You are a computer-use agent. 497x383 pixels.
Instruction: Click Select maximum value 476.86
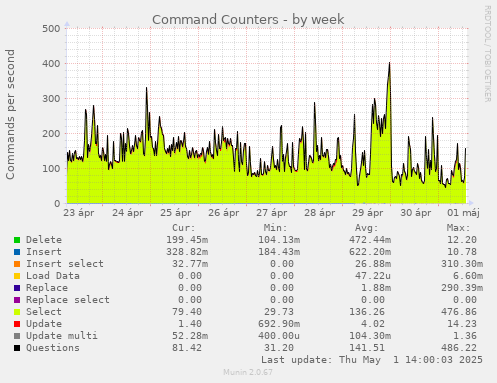[x=459, y=312]
